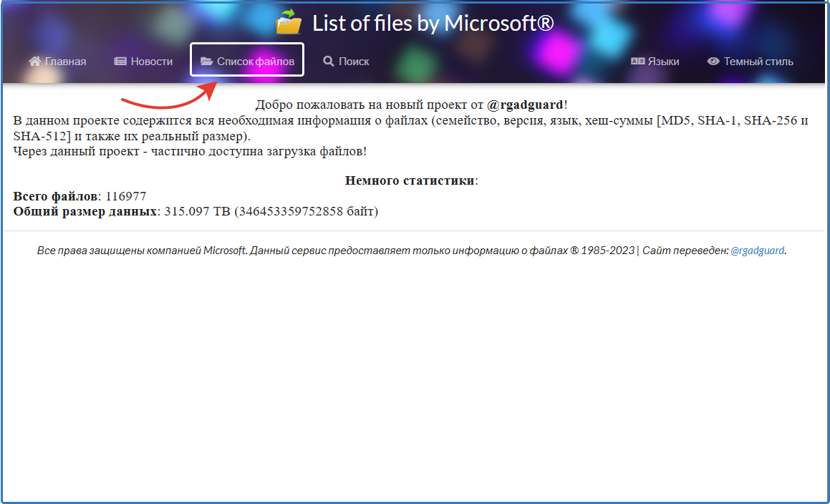Click the "List of files by Microsoft®" title
Image resolution: width=830 pixels, height=504 pixels.
point(433,24)
